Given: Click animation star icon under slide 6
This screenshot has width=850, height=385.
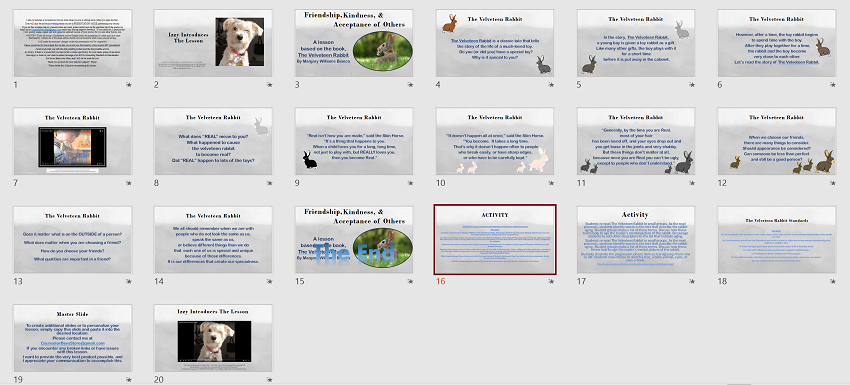Looking at the screenshot, I should (x=833, y=85).
